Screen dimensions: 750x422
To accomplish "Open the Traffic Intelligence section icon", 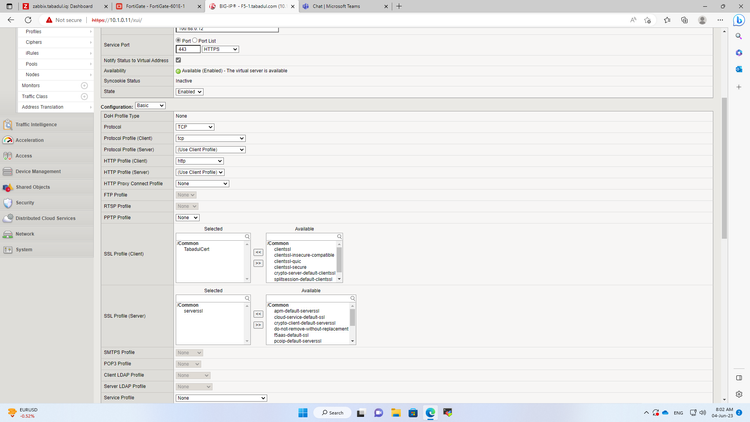I will (8, 125).
